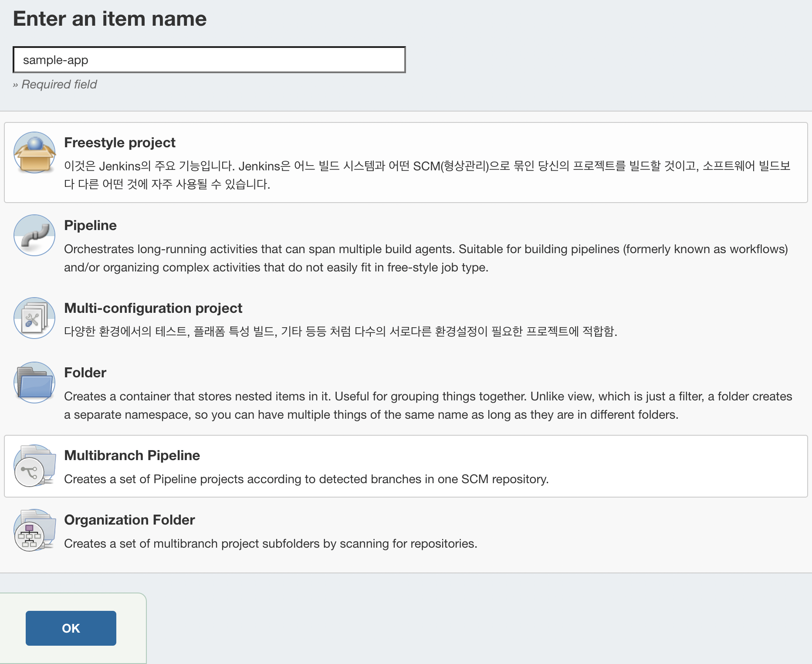Click the Enter an item name heading
The height and width of the screenshot is (664, 812).
pos(110,19)
